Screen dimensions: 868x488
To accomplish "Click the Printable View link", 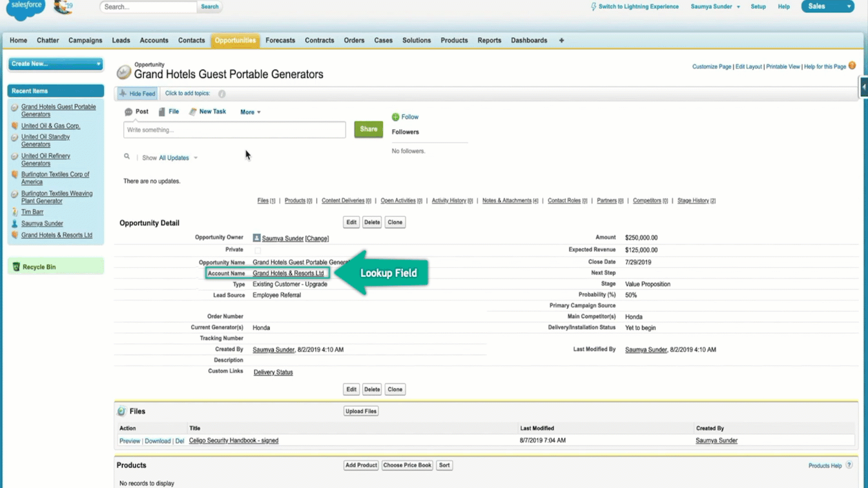I will (x=783, y=66).
